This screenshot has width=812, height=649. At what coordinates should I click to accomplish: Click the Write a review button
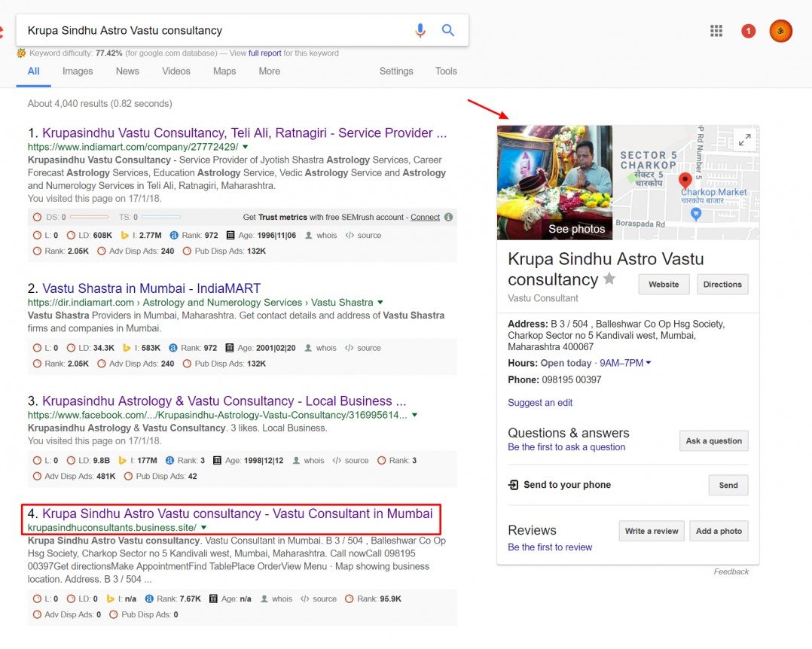click(x=652, y=531)
